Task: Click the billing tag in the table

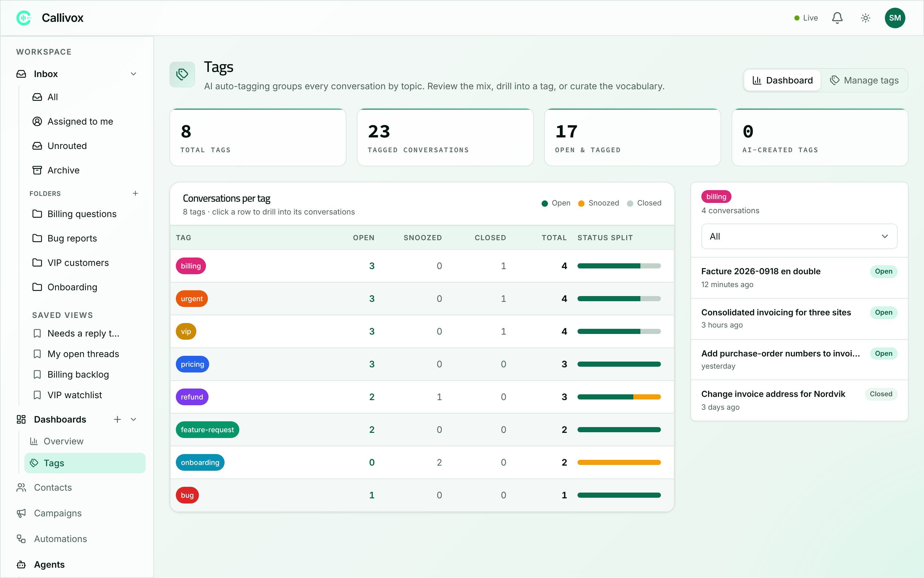Action: coord(191,266)
